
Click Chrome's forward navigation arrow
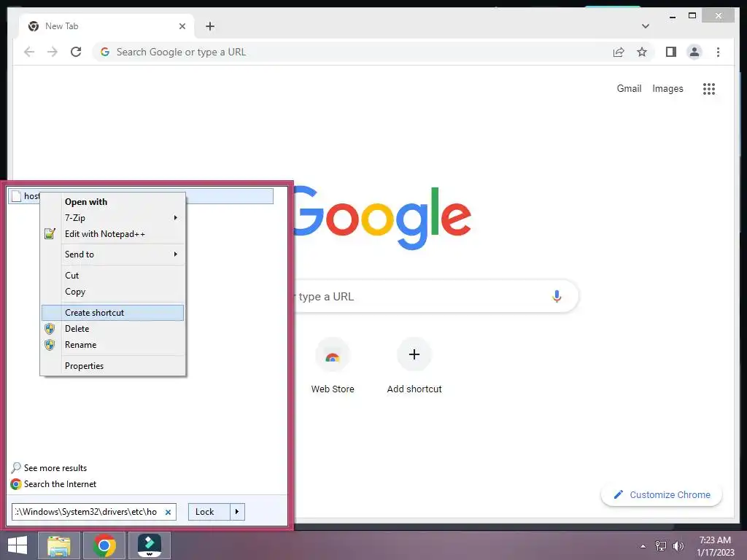point(53,52)
